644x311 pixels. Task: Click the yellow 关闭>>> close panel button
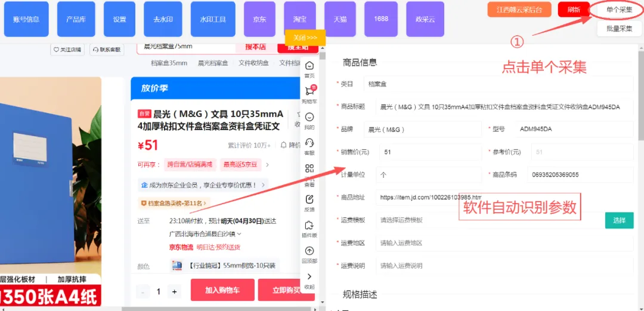pos(305,38)
